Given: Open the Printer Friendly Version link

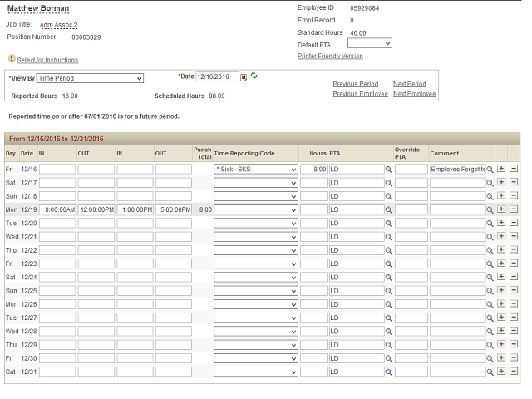Looking at the screenshot, I should 330,56.
